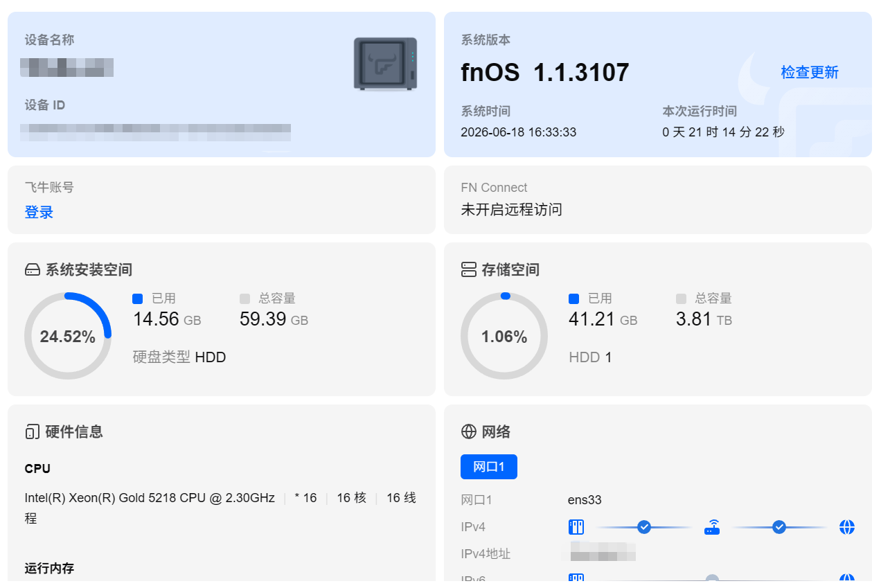Screen dimensions: 881x588
Task: Click the 16 核 core count text
Action: click(x=351, y=498)
